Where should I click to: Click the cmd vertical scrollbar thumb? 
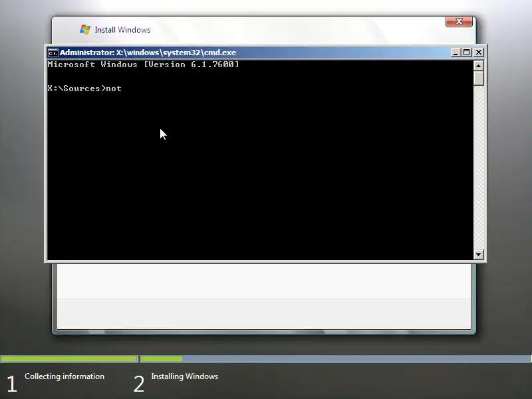click(x=478, y=78)
